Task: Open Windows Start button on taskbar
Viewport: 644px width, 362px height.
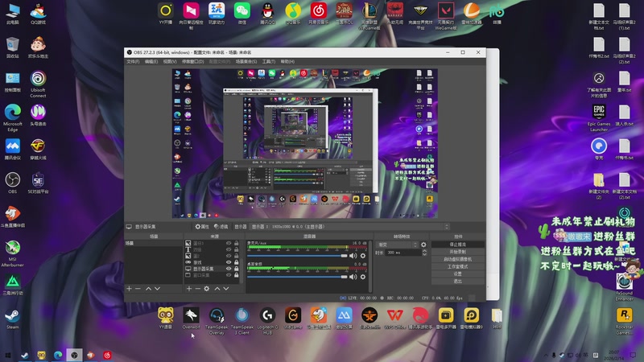Action: (7, 355)
